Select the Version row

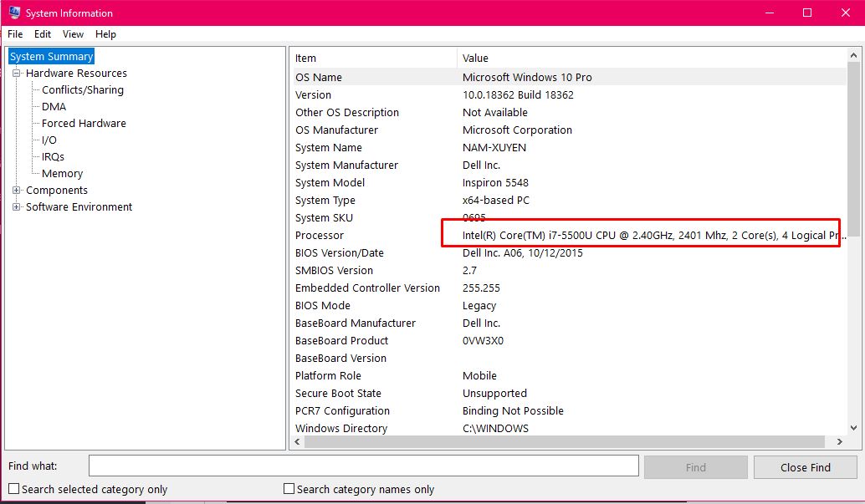tap(568, 94)
